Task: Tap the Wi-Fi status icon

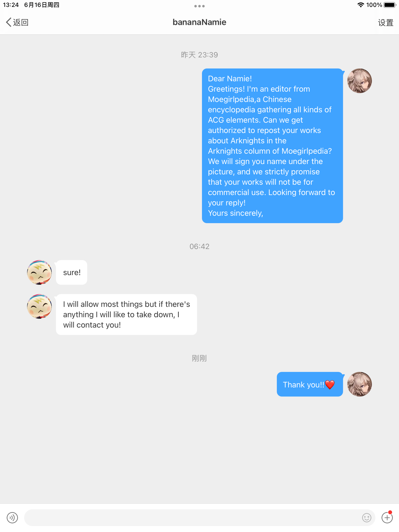Action: [361, 5]
